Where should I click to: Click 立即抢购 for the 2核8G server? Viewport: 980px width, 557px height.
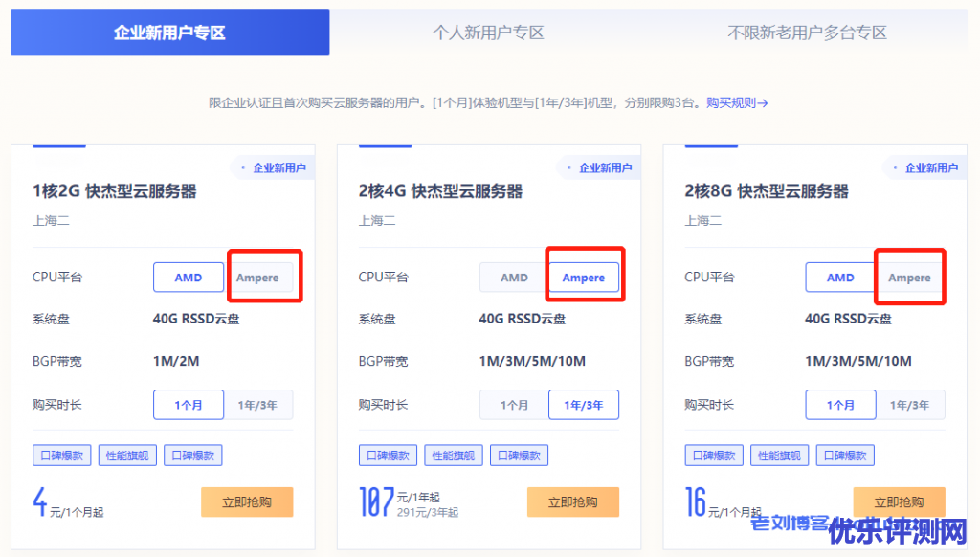coord(898,500)
